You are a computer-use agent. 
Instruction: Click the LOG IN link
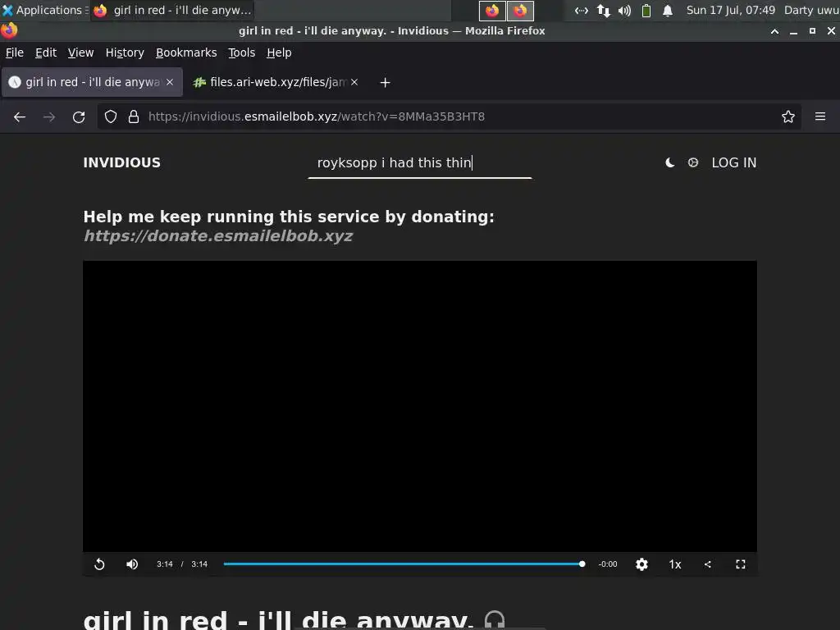point(734,163)
